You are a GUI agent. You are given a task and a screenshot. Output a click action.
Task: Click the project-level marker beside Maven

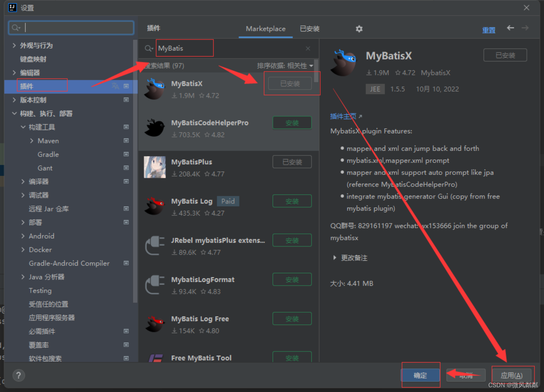tap(126, 140)
